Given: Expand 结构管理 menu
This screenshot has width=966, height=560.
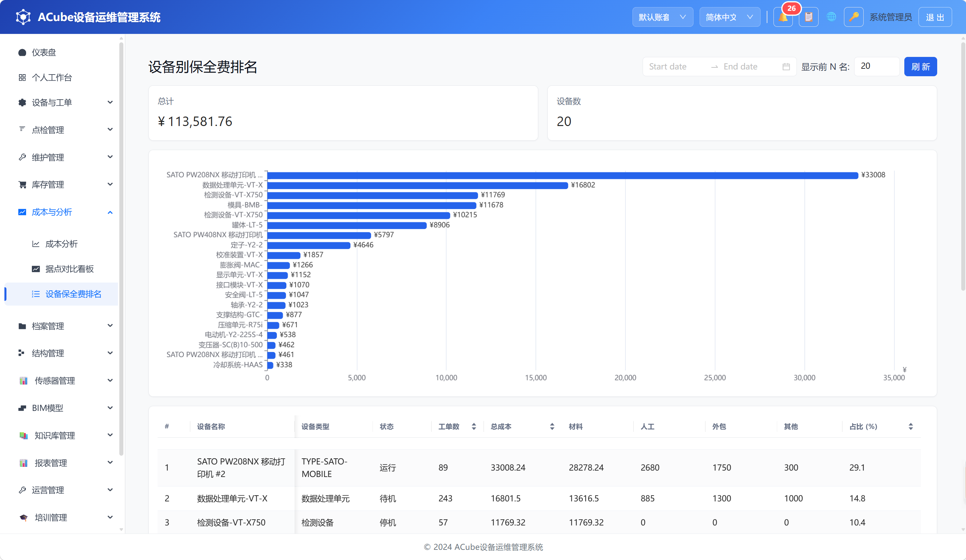Looking at the screenshot, I should 61,353.
